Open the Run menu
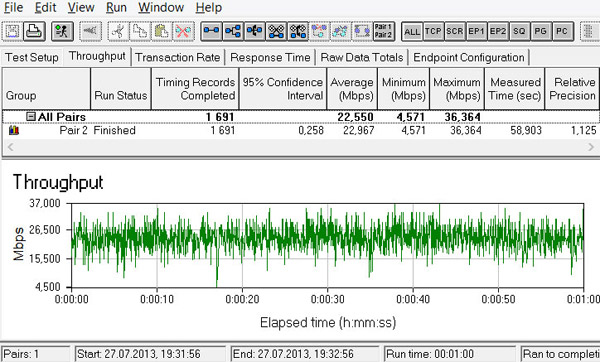The width and height of the screenshot is (600, 362). coord(116,7)
